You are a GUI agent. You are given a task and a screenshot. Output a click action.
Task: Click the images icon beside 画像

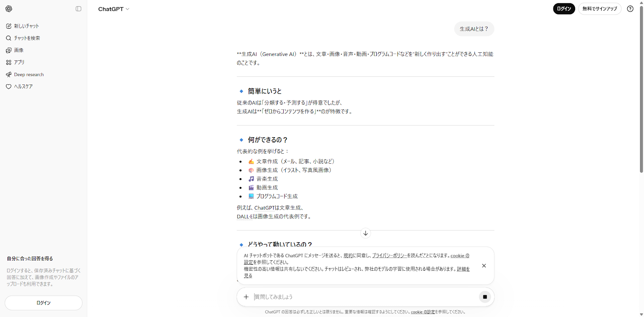(x=8, y=50)
